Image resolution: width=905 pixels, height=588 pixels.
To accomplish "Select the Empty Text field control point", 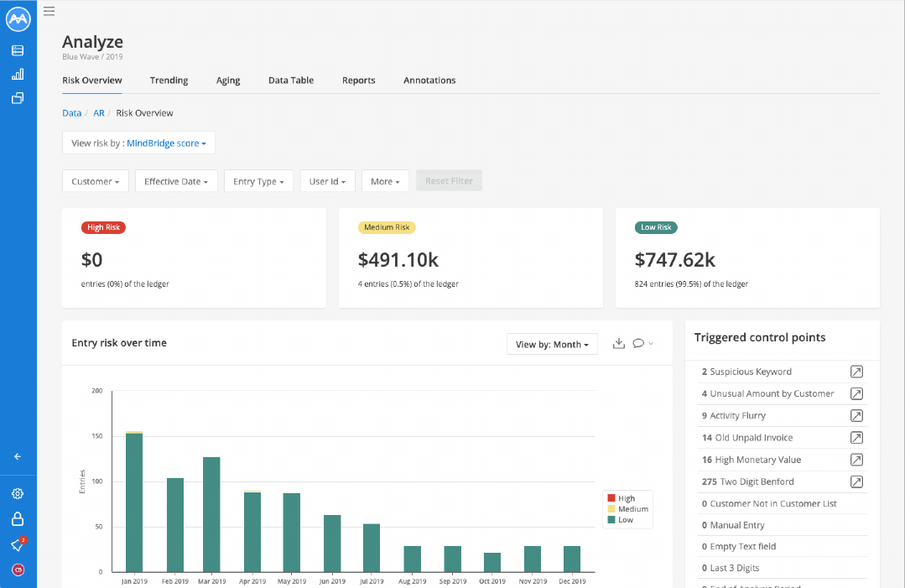I will pyautogui.click(x=782, y=546).
